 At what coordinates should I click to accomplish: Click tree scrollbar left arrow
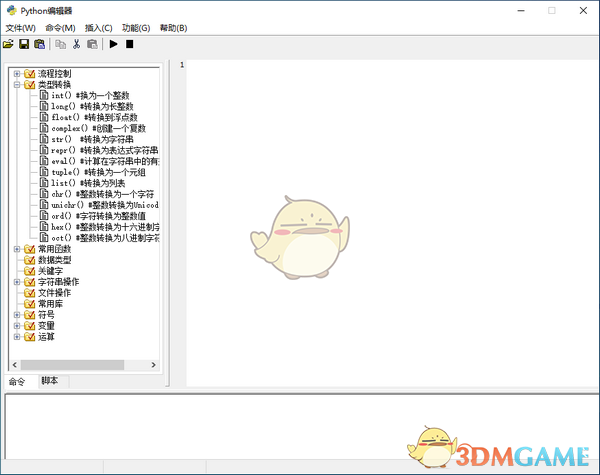point(15,365)
